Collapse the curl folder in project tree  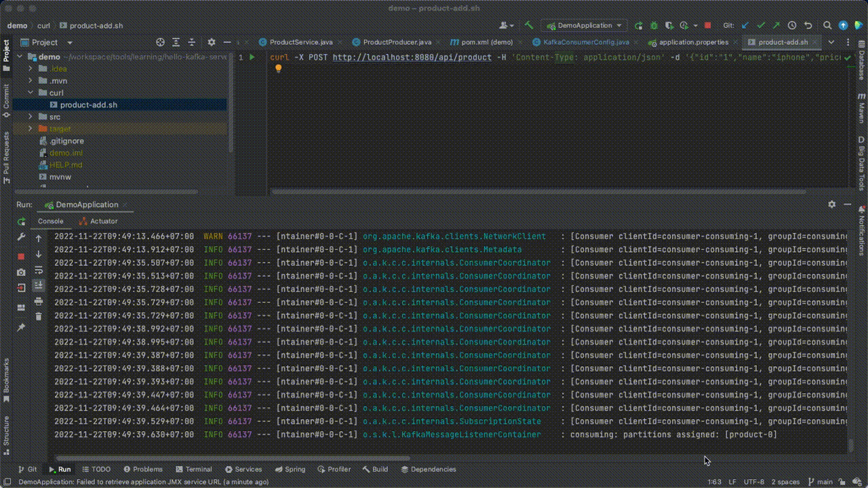point(31,93)
